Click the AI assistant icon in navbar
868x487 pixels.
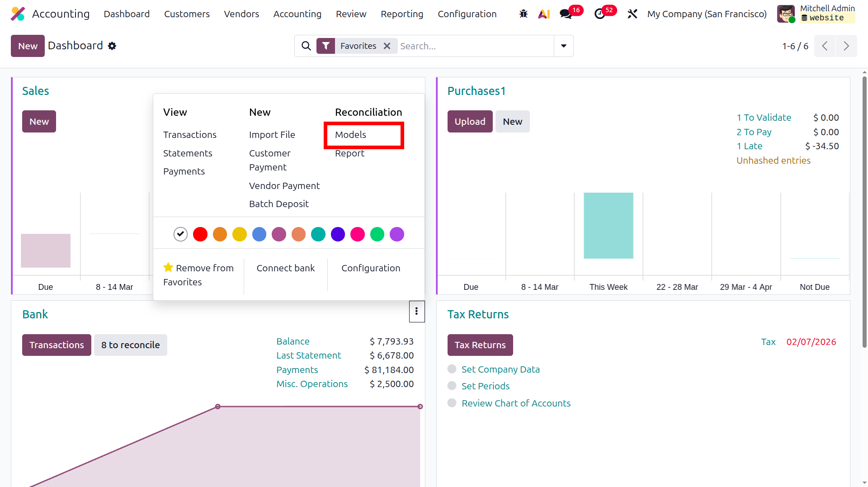tap(544, 14)
